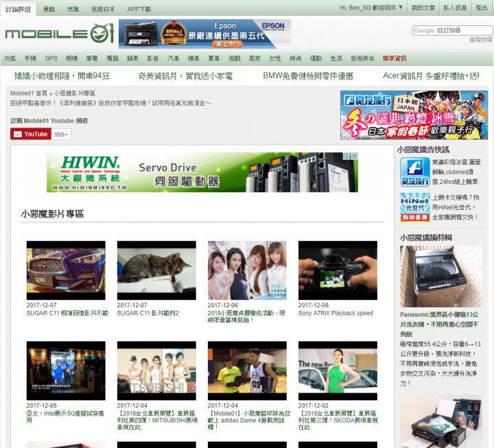Open the GPS category menu

point(51,58)
